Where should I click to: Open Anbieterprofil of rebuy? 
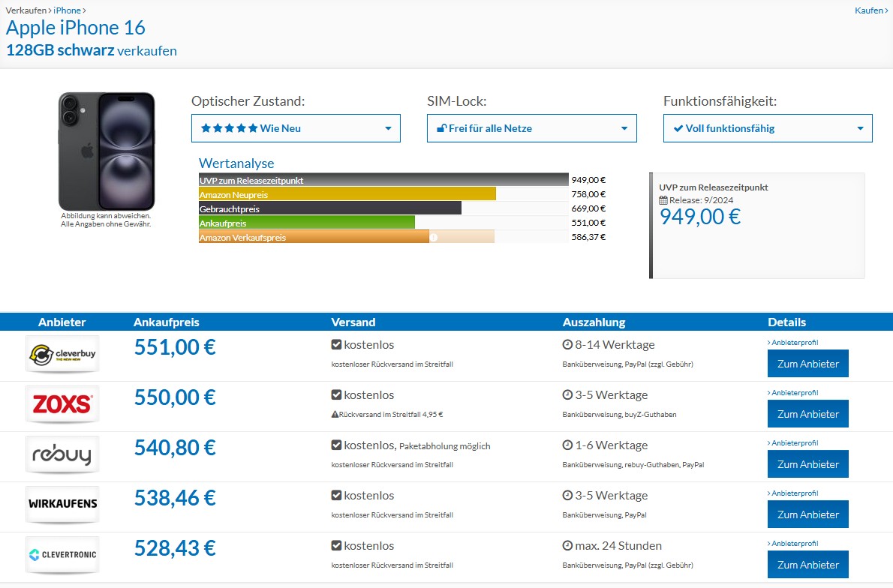click(x=792, y=442)
